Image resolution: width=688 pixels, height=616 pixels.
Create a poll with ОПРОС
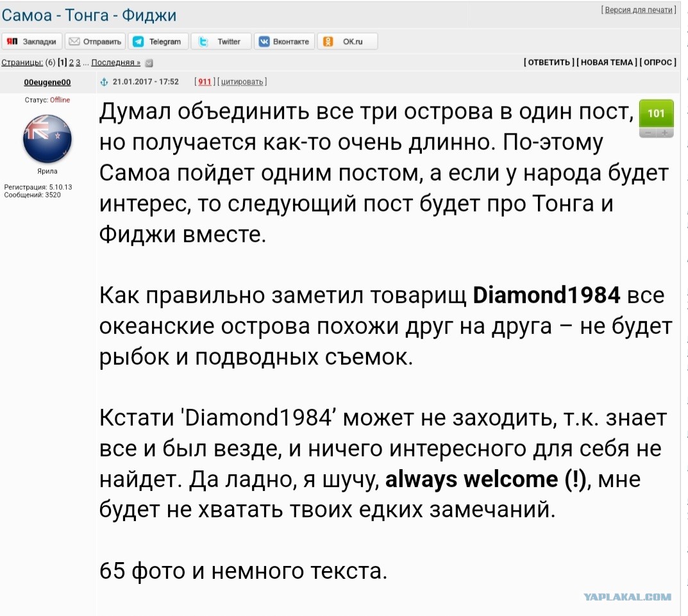[658, 62]
